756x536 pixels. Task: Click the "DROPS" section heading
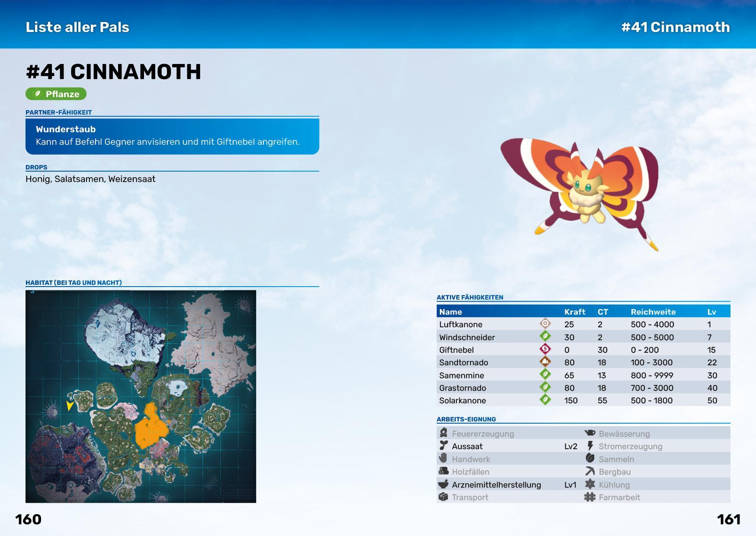(x=36, y=167)
